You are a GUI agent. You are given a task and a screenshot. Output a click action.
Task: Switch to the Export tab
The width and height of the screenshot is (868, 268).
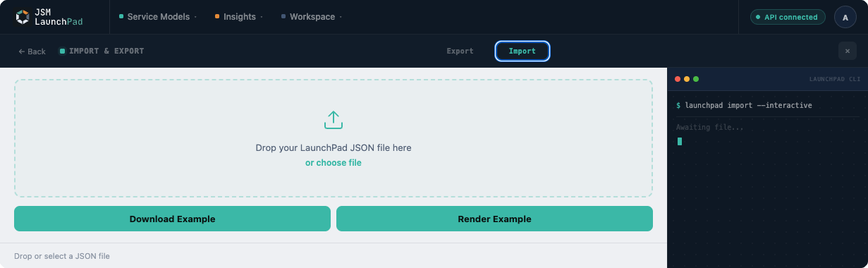pos(460,51)
